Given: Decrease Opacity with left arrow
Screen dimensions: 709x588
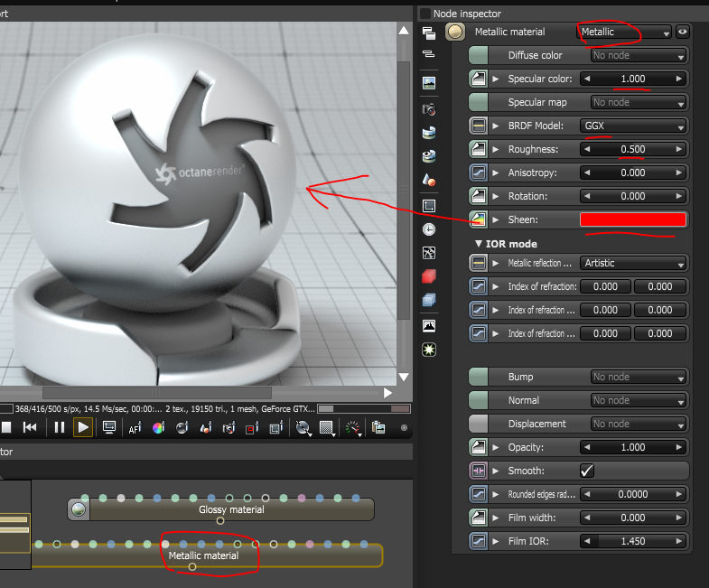Looking at the screenshot, I should (x=587, y=447).
